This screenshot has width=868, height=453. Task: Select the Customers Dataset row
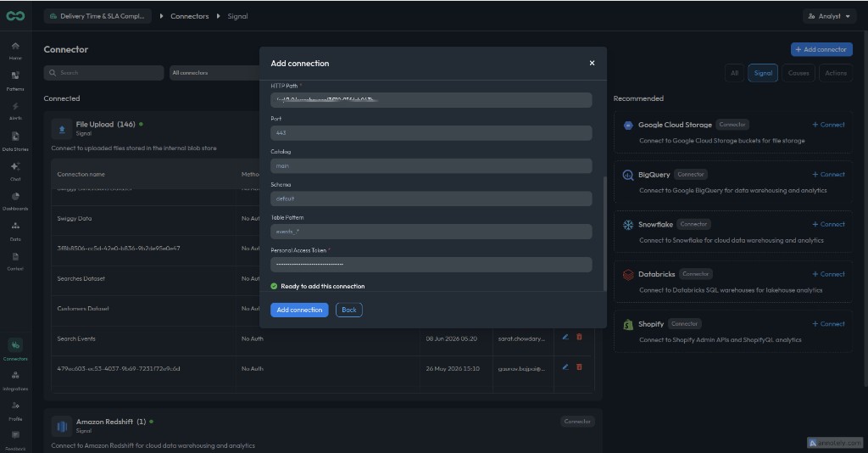click(83, 309)
